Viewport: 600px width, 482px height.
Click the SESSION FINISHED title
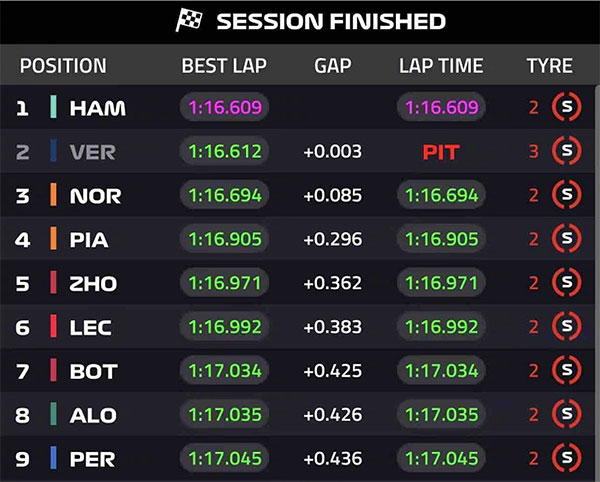point(330,22)
